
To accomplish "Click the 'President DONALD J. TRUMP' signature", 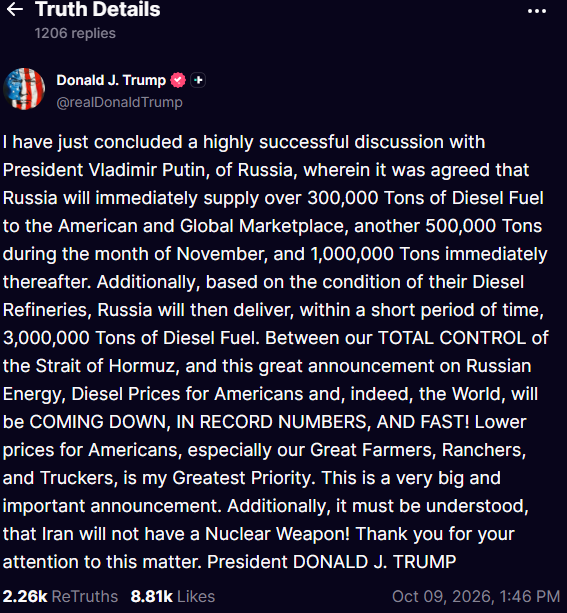I will [x=332, y=562].
